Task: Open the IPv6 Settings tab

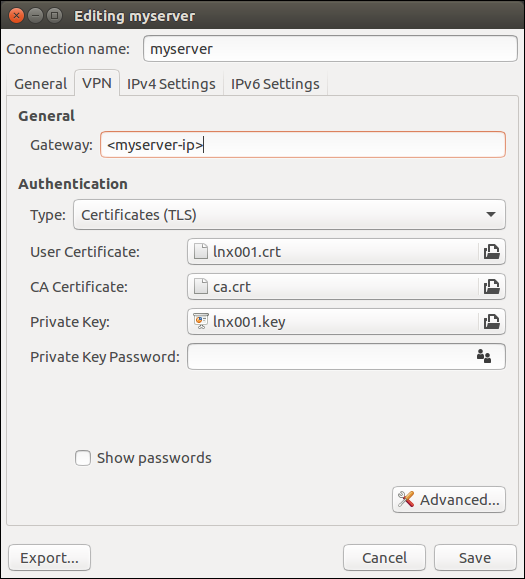Action: (x=275, y=84)
